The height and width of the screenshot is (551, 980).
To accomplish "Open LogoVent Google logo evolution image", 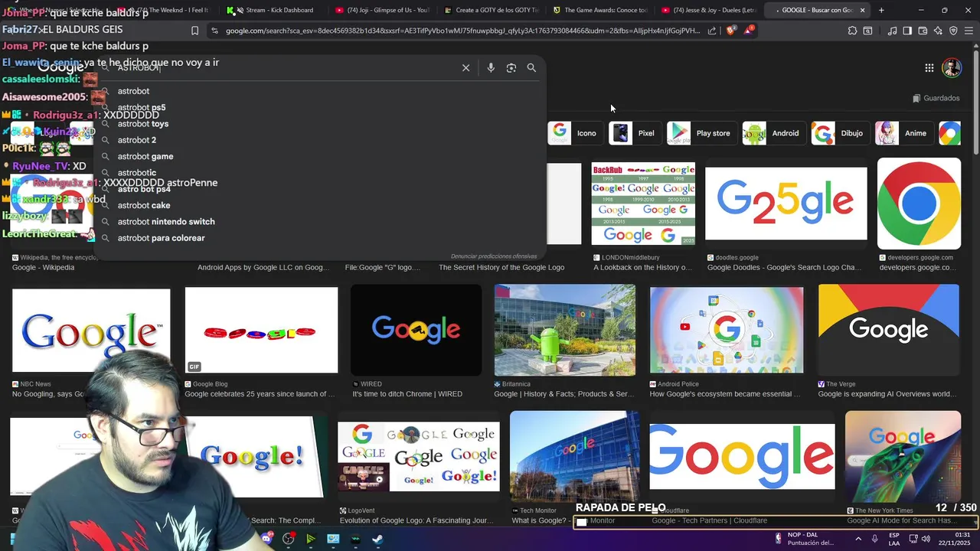I will pyautogui.click(x=419, y=456).
